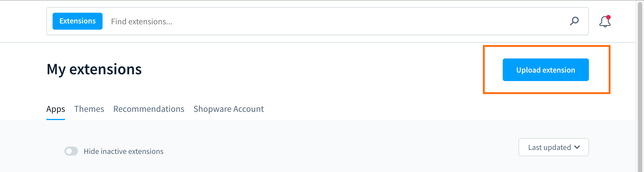
Task: Click the chevron arrow beside Last updated
Action: (577, 147)
